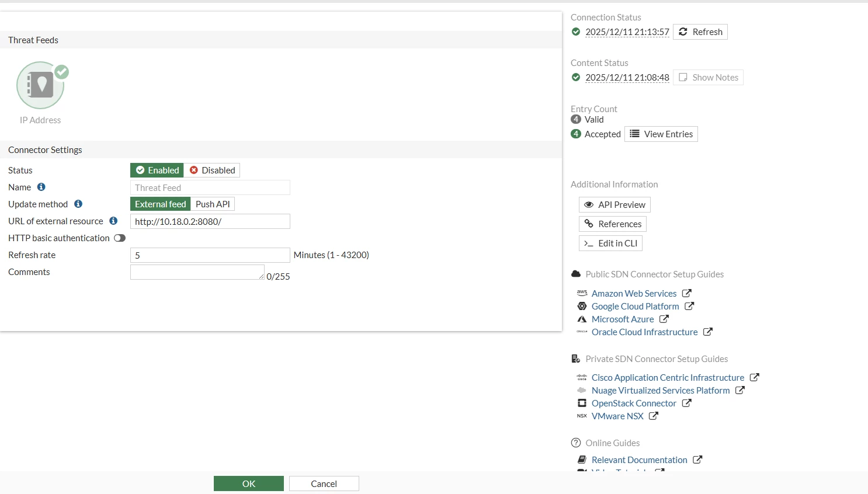Open the API Preview
Viewport: 868px width, 494px height.
614,204
